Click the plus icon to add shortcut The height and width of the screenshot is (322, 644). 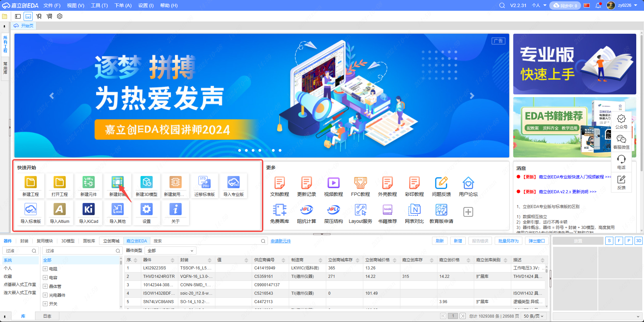468,212
